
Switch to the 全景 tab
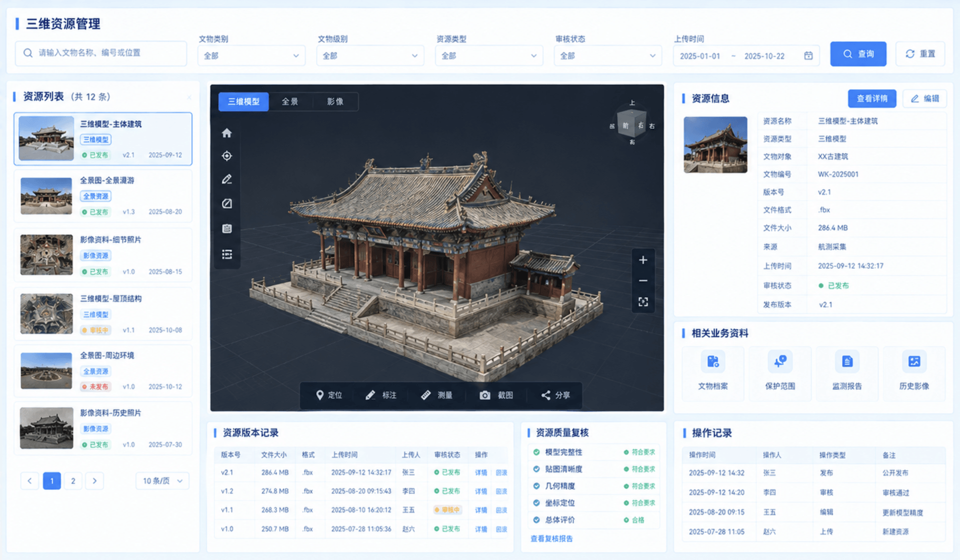pos(290,101)
